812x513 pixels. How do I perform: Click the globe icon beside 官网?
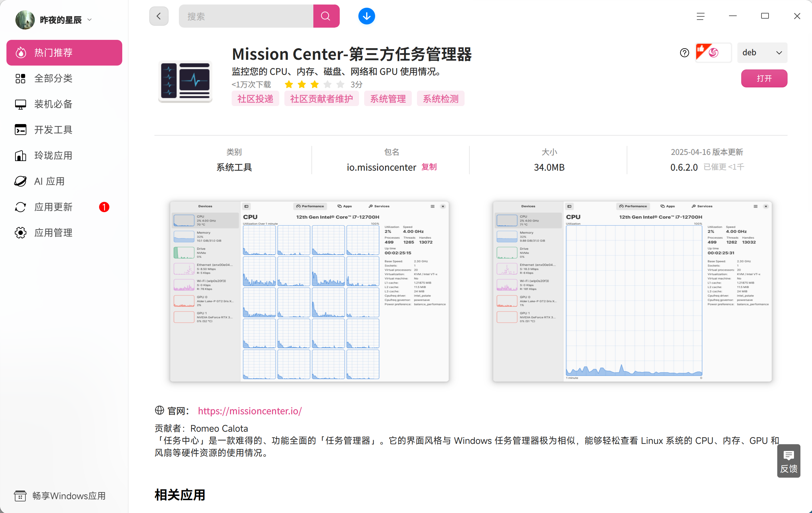pyautogui.click(x=160, y=410)
